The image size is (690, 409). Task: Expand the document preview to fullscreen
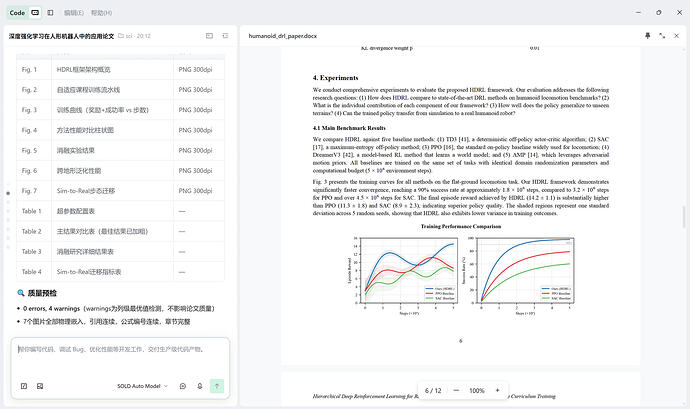pyautogui.click(x=662, y=36)
